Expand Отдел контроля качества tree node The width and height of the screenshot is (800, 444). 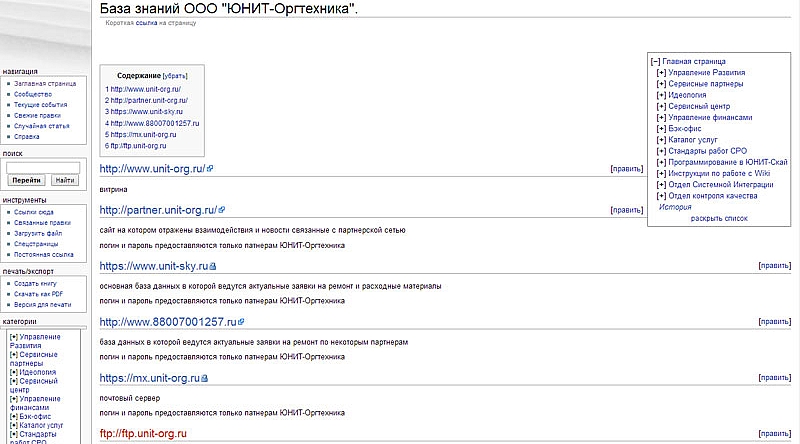pyautogui.click(x=661, y=196)
